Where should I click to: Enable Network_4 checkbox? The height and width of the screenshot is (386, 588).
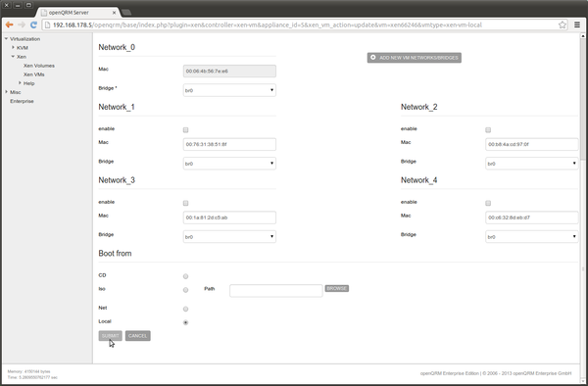(488, 203)
